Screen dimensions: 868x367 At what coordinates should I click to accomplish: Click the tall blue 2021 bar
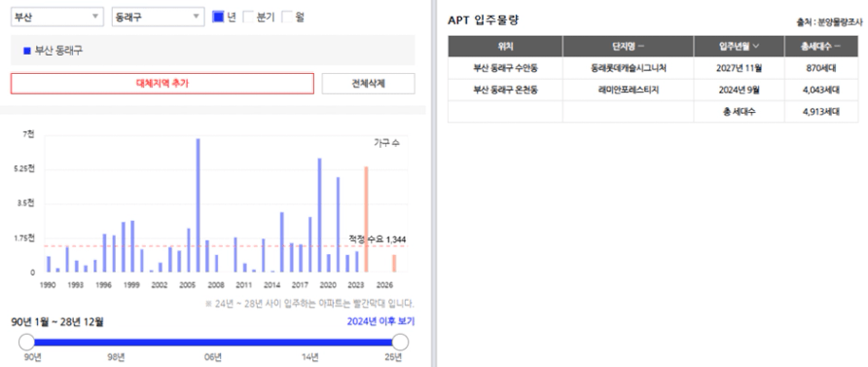(339, 225)
